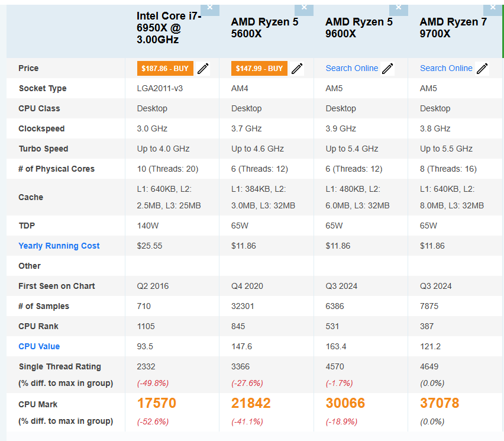Click the 710 samples value
Image resolution: width=504 pixels, height=441 pixels.
[x=144, y=306]
